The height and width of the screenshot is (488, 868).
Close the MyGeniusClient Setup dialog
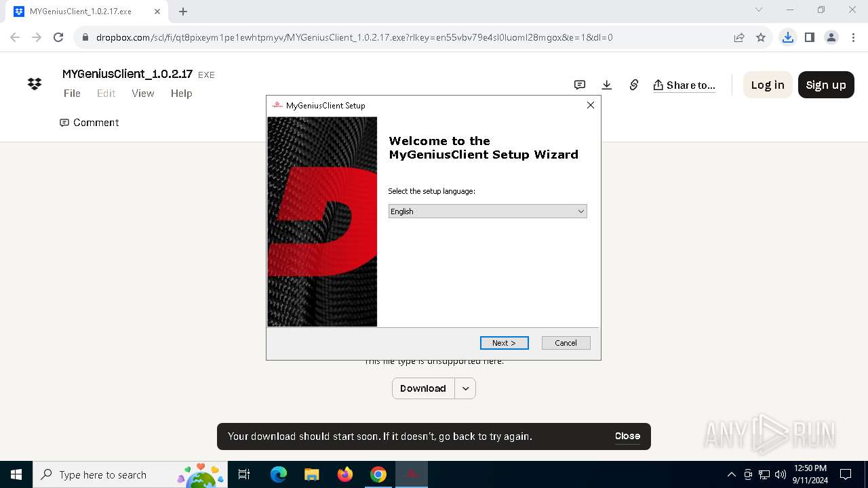click(590, 105)
